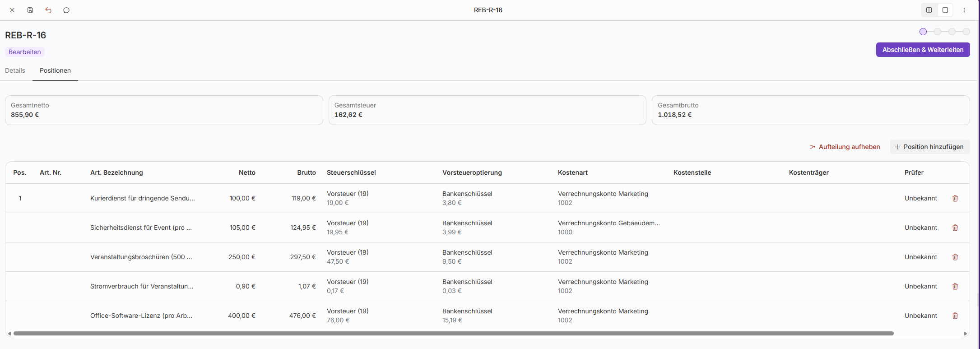
Task: Switch to the Details tab
Action: [15, 70]
